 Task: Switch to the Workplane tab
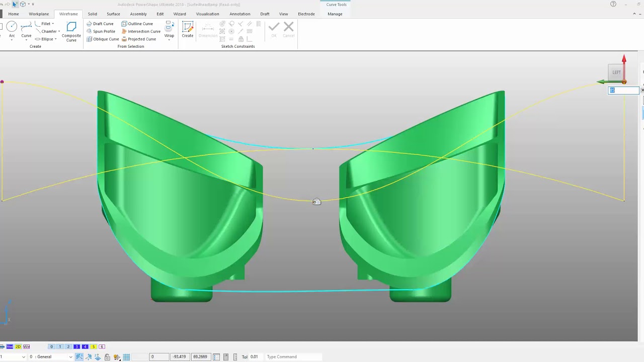pos(39,14)
